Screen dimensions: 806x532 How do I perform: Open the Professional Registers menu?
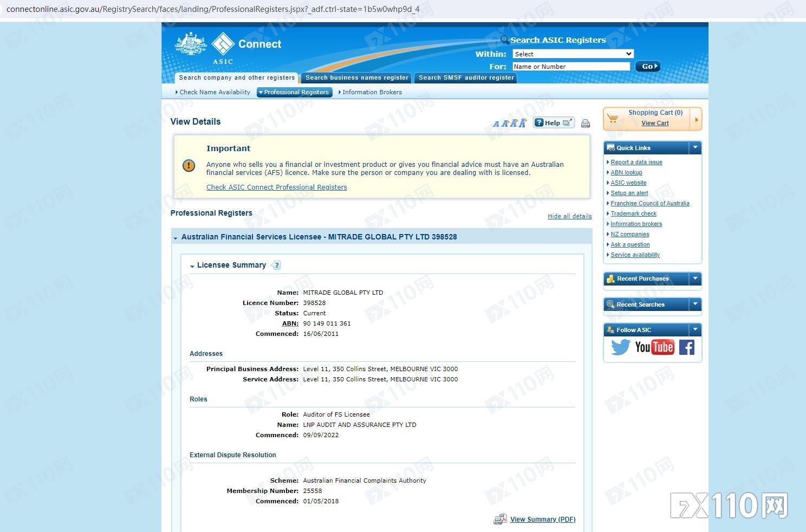pos(295,92)
